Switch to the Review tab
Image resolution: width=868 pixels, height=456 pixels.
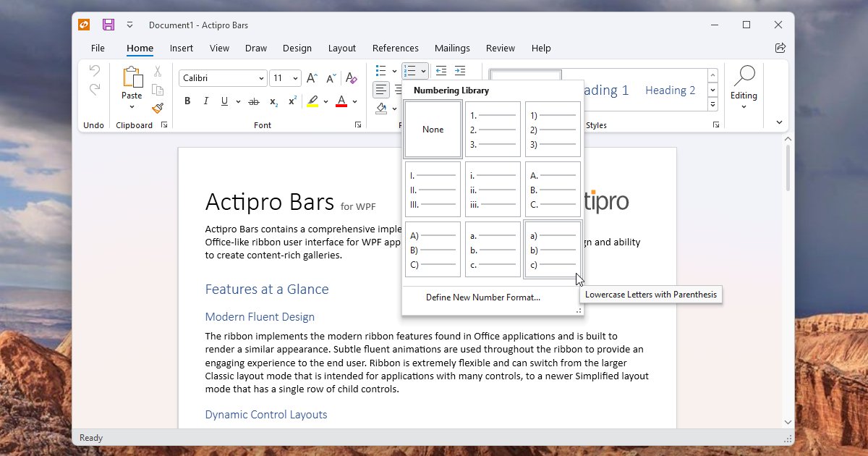click(x=501, y=48)
